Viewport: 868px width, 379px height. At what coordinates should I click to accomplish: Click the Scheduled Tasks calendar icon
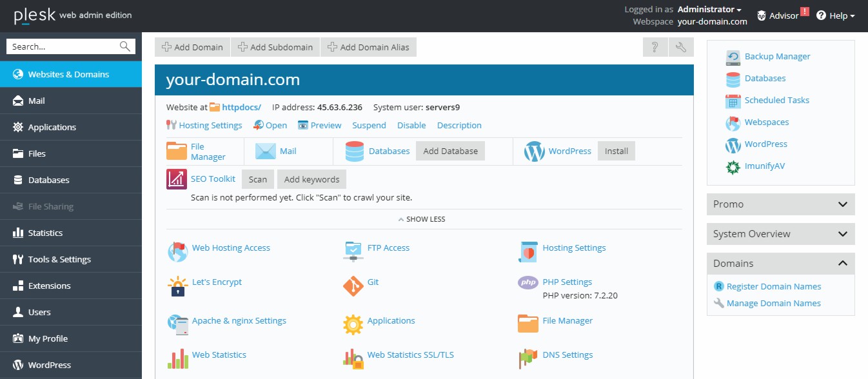(733, 101)
